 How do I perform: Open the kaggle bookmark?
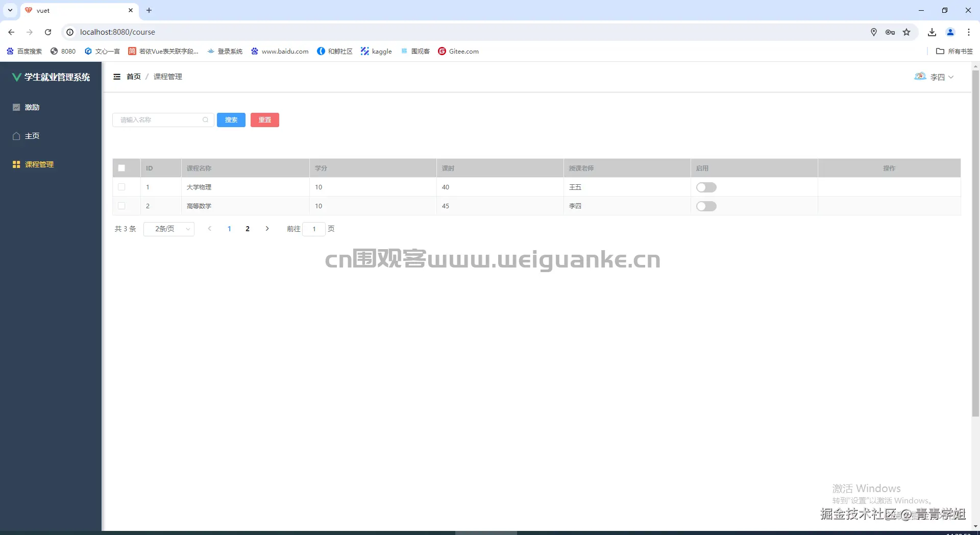pyautogui.click(x=376, y=51)
